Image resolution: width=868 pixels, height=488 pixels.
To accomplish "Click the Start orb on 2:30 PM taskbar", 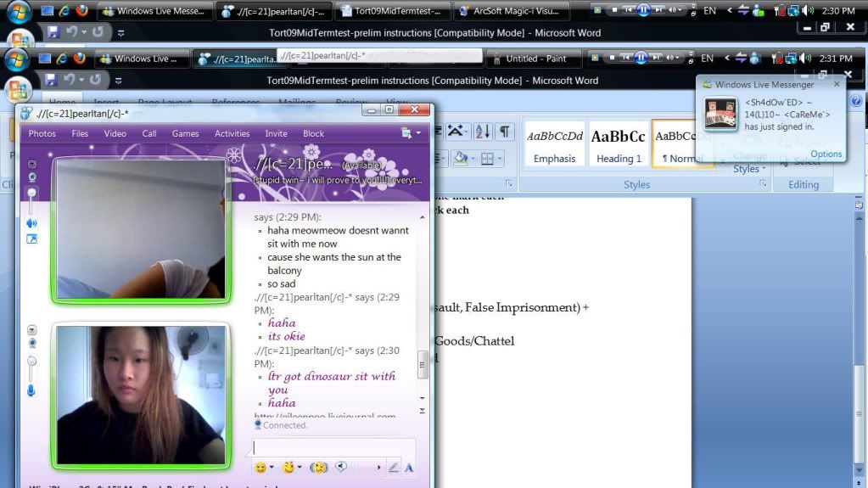I will tap(19, 11).
